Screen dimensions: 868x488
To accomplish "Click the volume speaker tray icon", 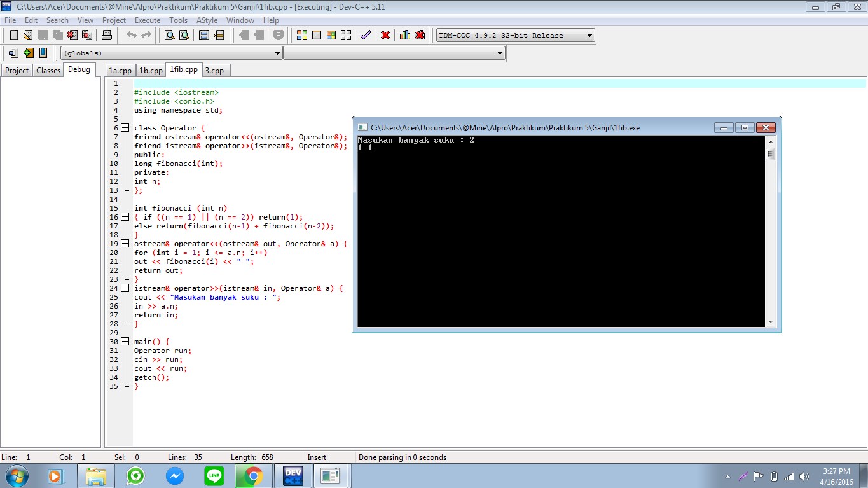I will click(x=805, y=477).
